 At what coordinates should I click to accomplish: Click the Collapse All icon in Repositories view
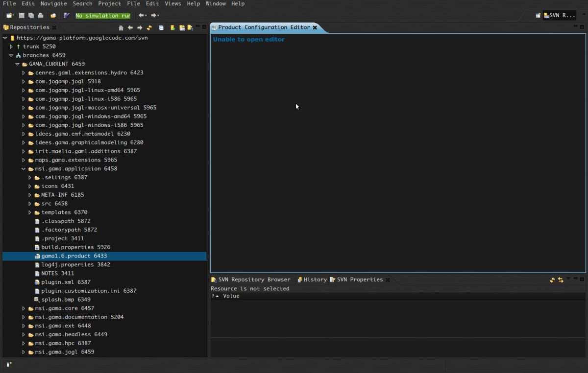pyautogui.click(x=161, y=27)
